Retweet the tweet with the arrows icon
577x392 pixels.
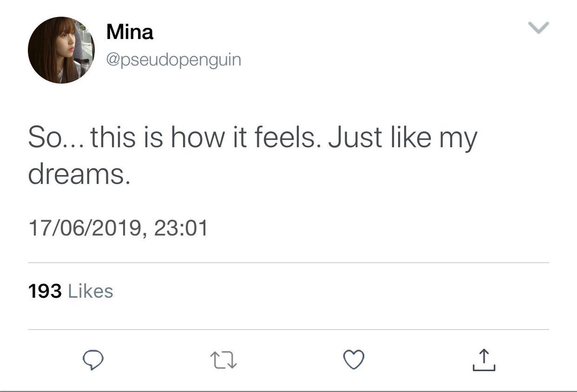(x=224, y=360)
